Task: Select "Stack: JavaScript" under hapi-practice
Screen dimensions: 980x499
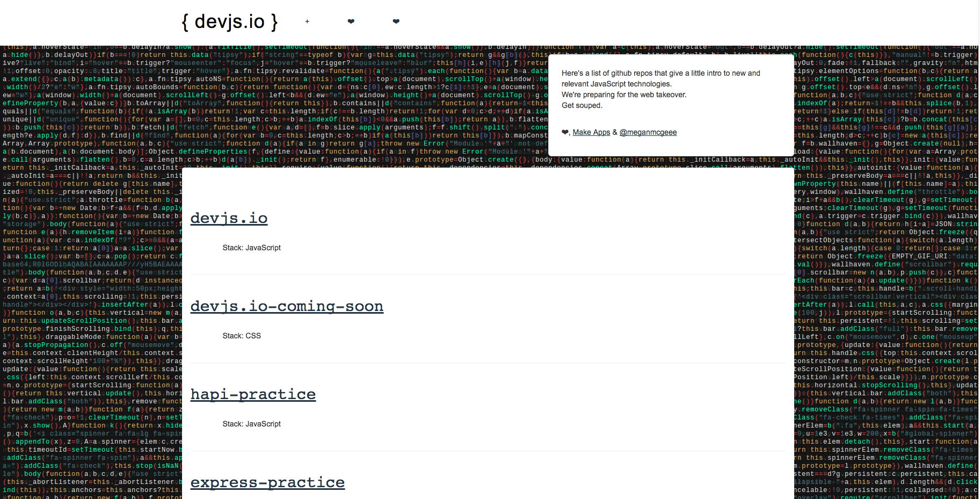Action: pyautogui.click(x=251, y=424)
